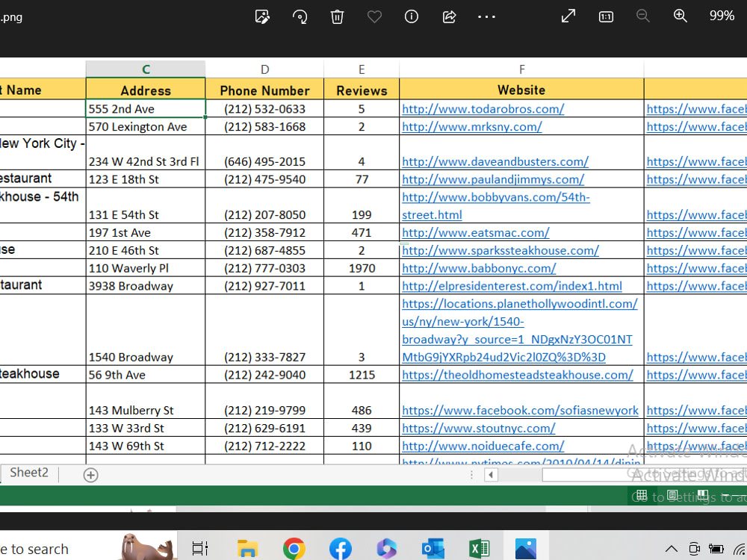Delete the image with the trash icon
This screenshot has height=560, width=747.
coord(337,16)
